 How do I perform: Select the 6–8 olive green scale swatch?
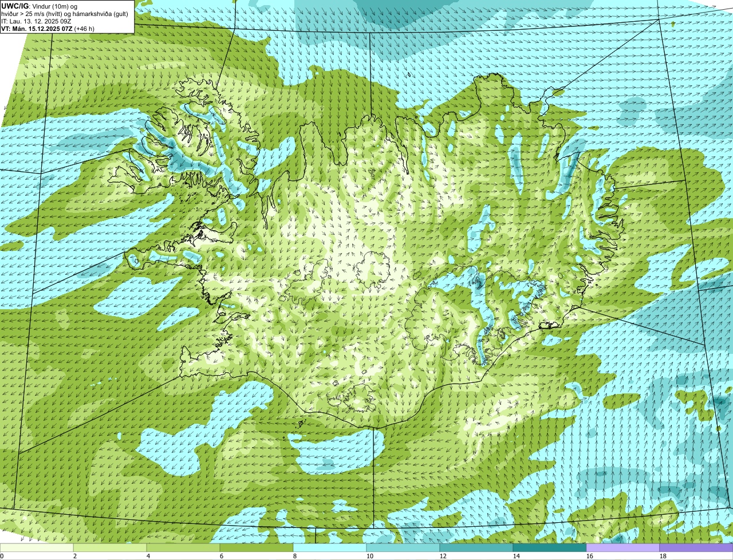(x=257, y=547)
